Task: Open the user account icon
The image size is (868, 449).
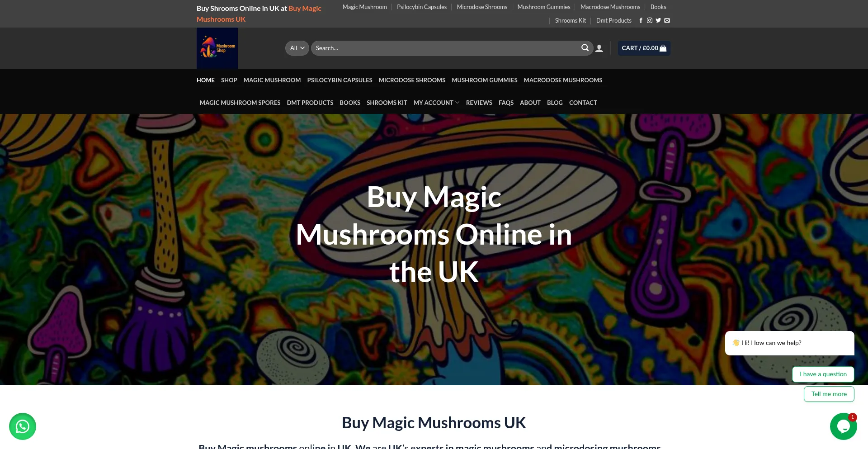Action: [599, 48]
